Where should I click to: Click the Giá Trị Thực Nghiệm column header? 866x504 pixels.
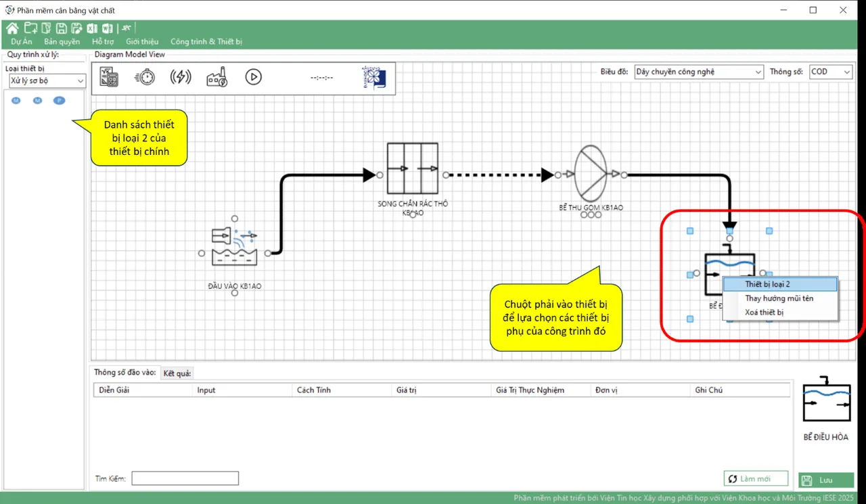coord(540,390)
